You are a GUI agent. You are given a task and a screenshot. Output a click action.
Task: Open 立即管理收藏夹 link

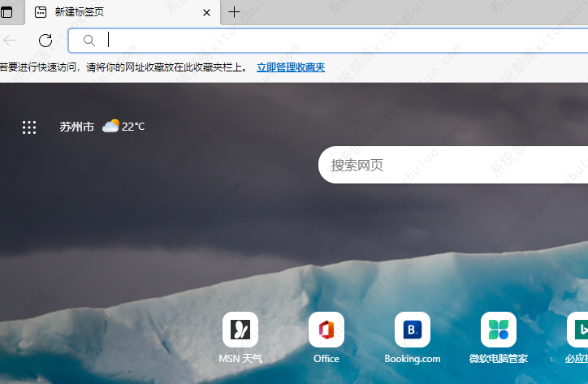(291, 67)
